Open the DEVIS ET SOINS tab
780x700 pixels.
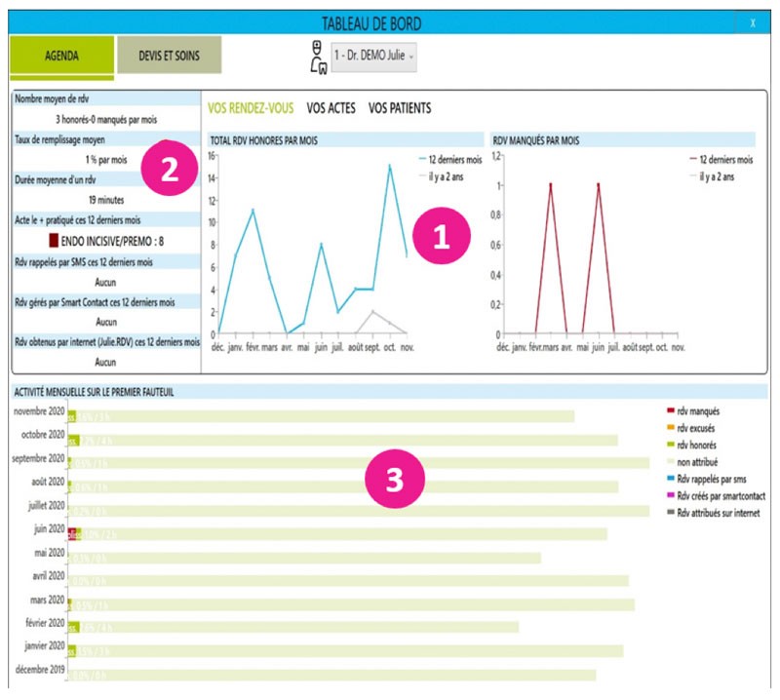pos(170,57)
